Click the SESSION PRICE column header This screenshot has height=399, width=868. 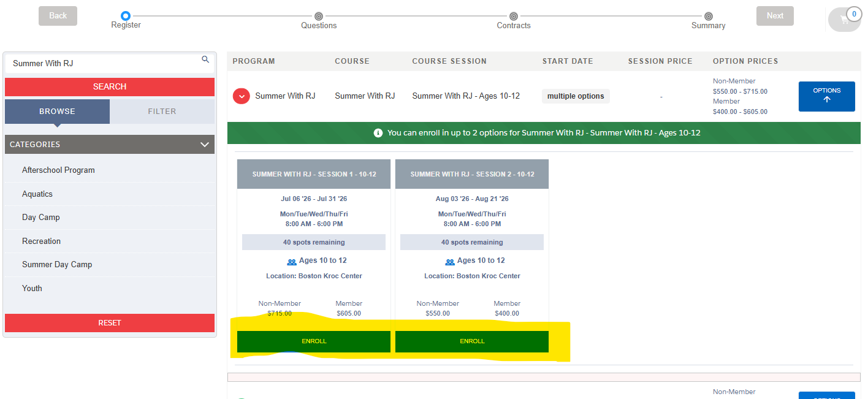tap(660, 61)
